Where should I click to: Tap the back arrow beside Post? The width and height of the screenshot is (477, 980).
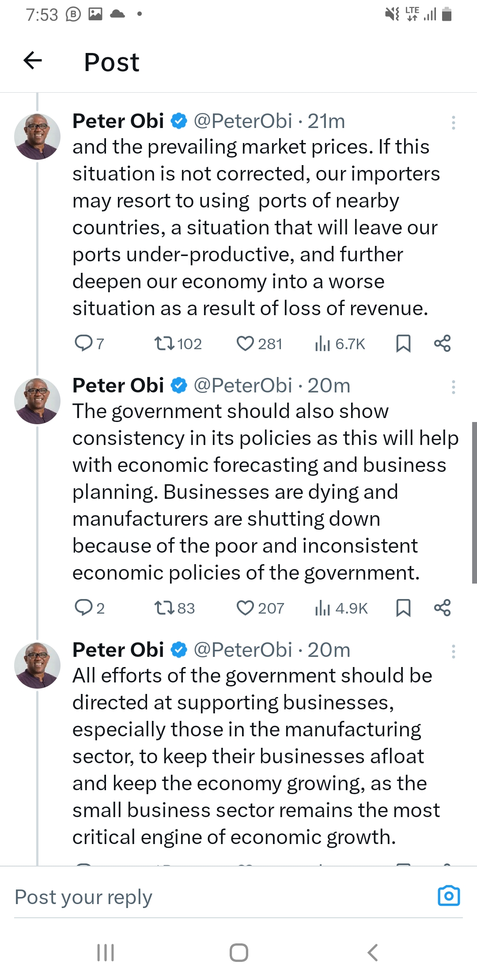pos(33,60)
